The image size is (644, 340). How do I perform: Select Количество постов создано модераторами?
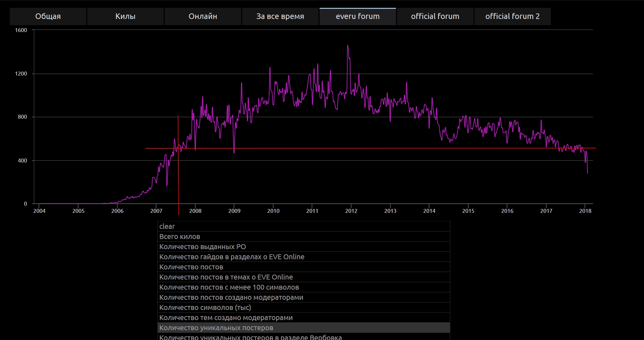point(304,297)
